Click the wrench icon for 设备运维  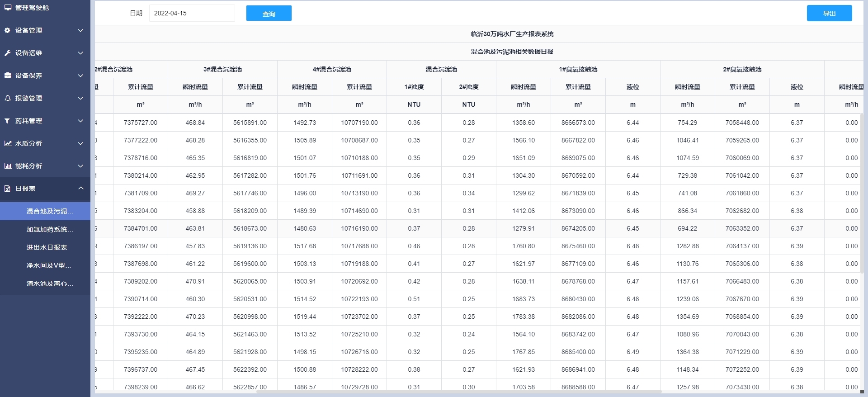pyautogui.click(x=7, y=53)
